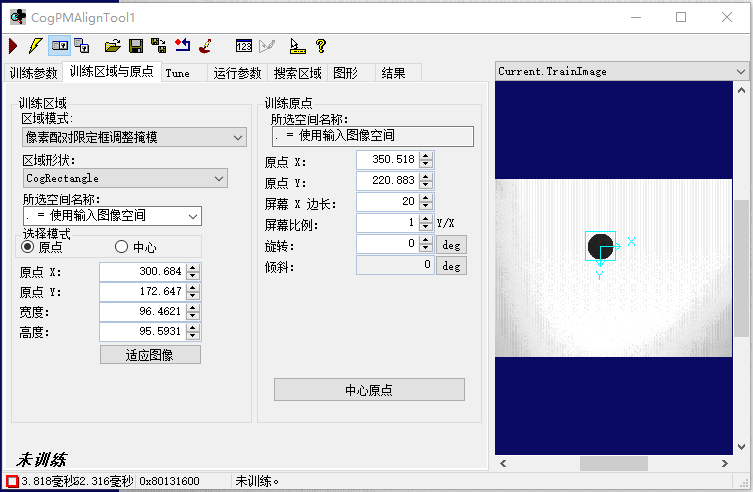Viewport: 753px width, 492px height.
Task: Click the deg button next to 倾斜
Action: click(451, 265)
